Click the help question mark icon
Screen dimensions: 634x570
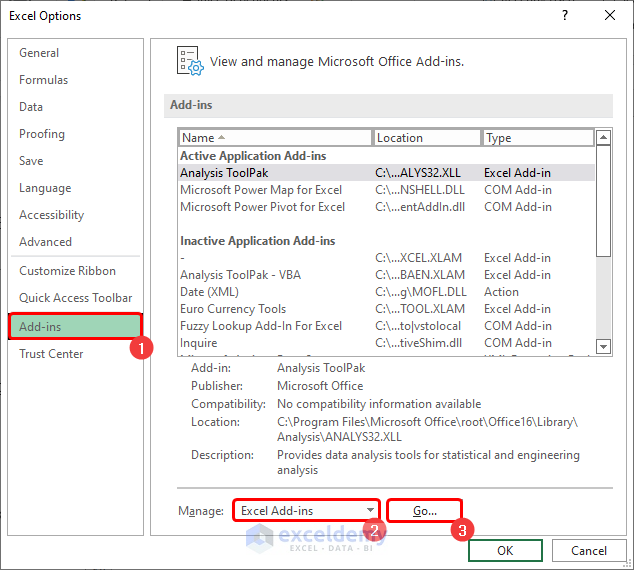click(x=565, y=15)
